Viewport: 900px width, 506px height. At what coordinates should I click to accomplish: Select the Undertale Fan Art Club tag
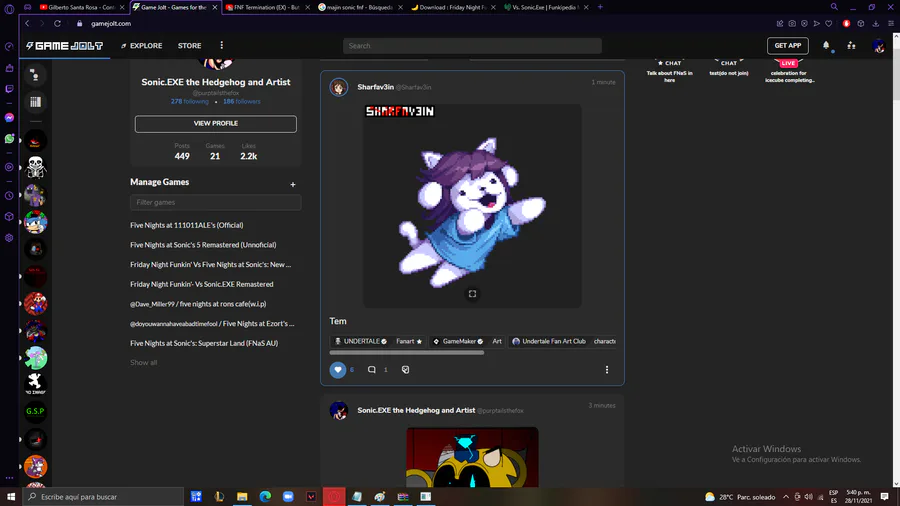coord(549,341)
